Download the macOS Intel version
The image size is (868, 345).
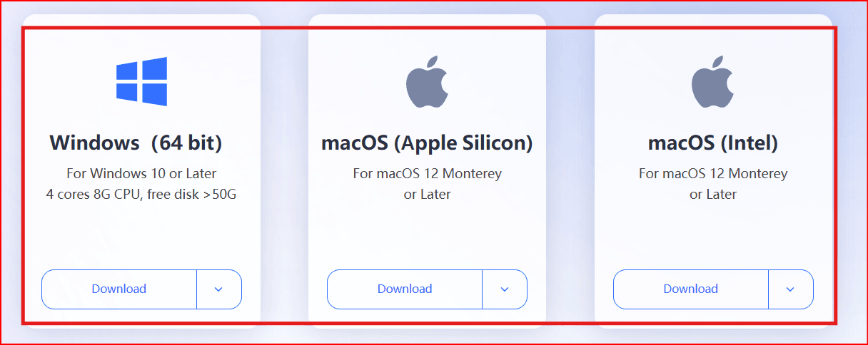click(690, 289)
